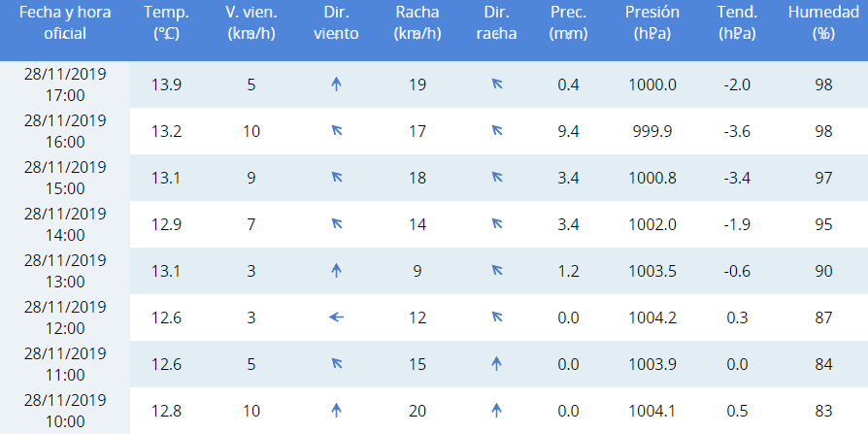The height and width of the screenshot is (434, 868).
Task: Click the gust direction arrow for 11:00
Action: click(497, 363)
